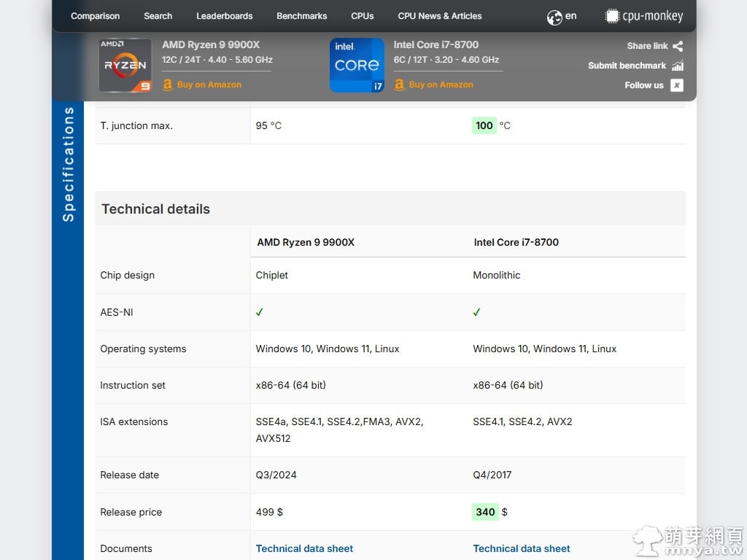Click the Intel Core i7 processor thumbnail
Image resolution: width=747 pixels, height=560 pixels.
coord(357,66)
